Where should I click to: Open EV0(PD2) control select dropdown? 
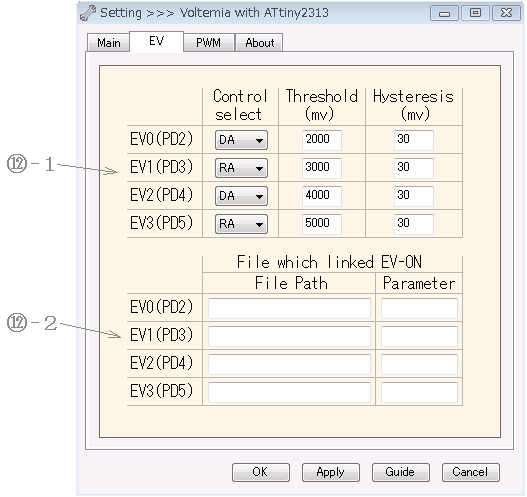[241, 140]
